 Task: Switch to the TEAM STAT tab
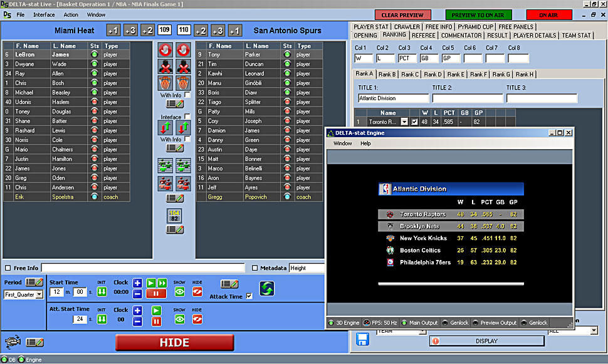[x=577, y=36]
